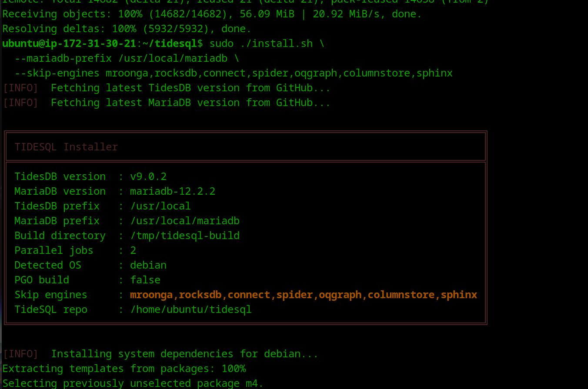
Task: Click the Parallel jobs value 2
Action: click(x=133, y=250)
